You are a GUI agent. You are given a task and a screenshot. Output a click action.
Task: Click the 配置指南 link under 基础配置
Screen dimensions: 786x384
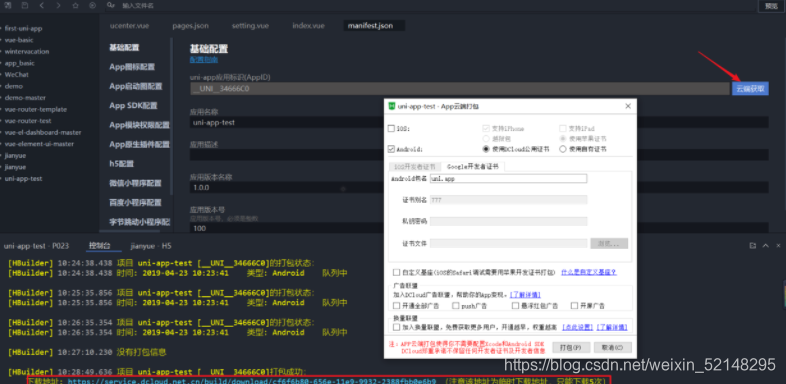coord(204,60)
